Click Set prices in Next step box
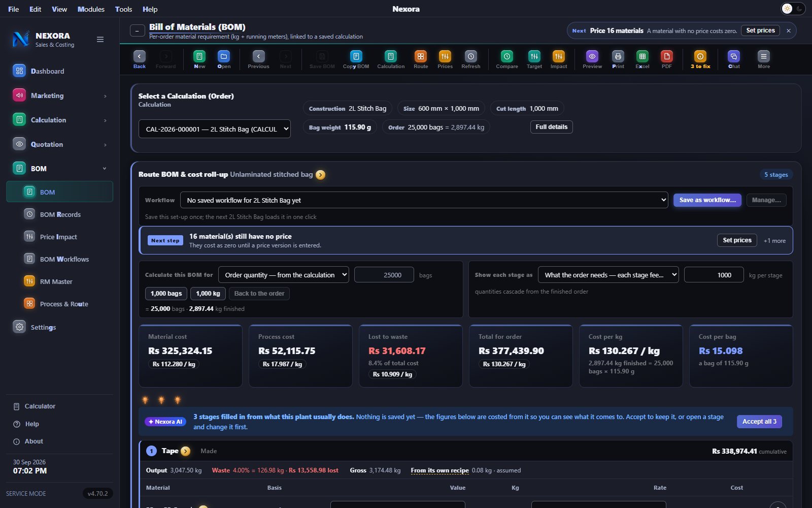Image resolution: width=812 pixels, height=508 pixels. [737, 240]
